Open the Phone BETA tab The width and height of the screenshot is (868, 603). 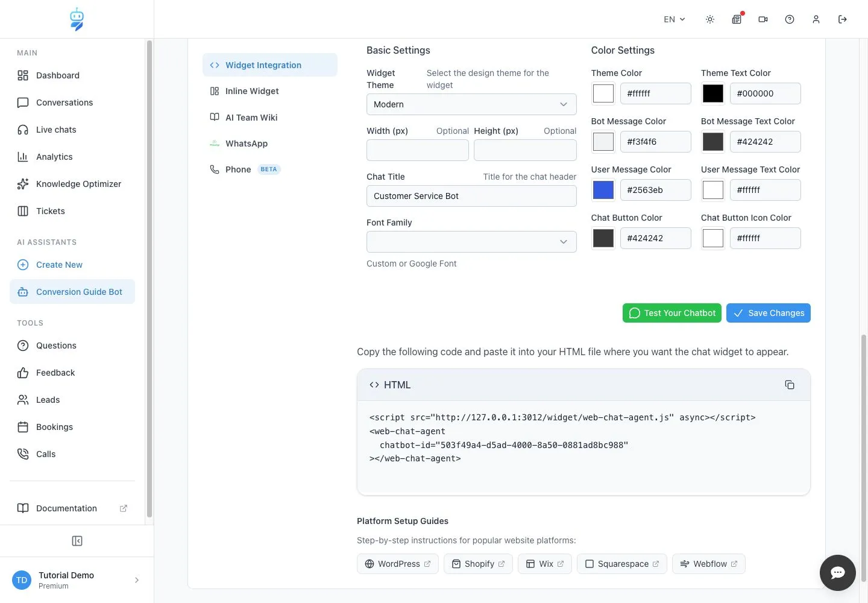click(x=270, y=169)
